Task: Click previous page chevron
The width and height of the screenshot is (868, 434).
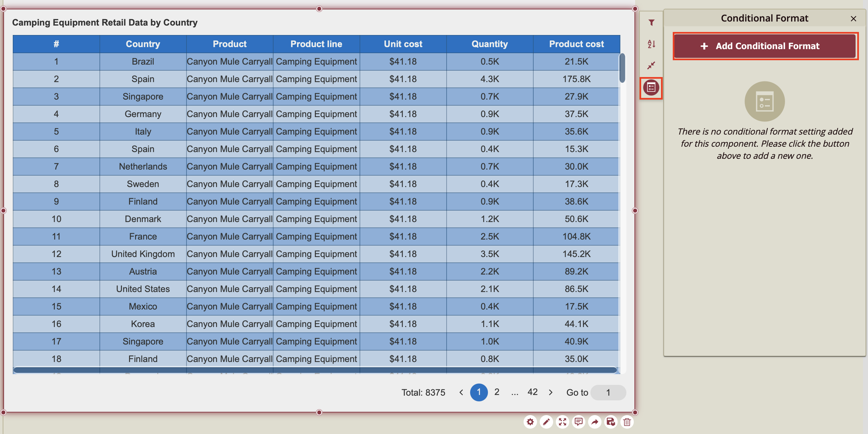Action: tap(461, 392)
